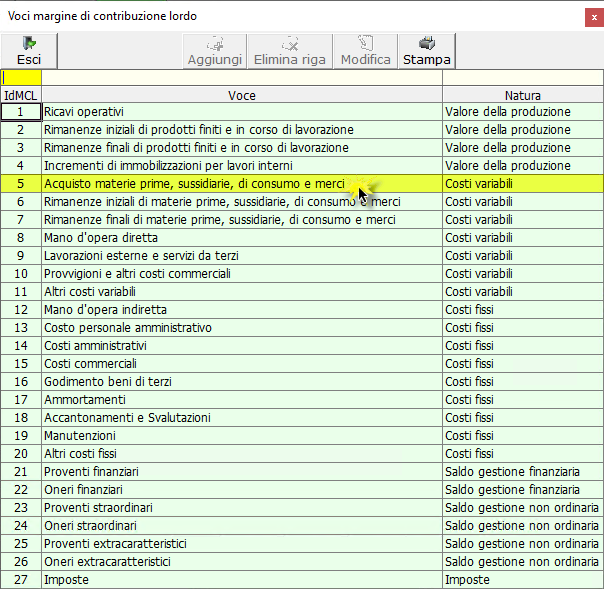The width and height of the screenshot is (604, 589).
Task: Click the IdMCL column header
Action: [21, 95]
